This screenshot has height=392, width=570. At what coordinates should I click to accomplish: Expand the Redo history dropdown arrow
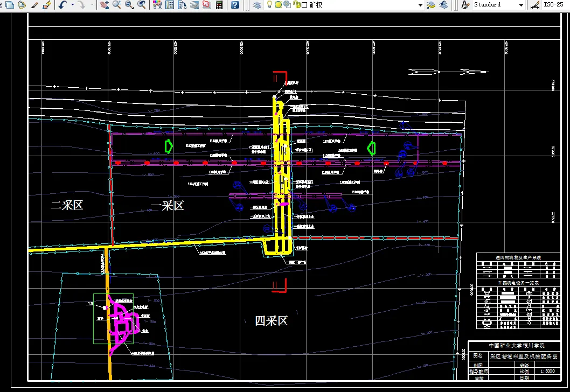tap(92, 5)
